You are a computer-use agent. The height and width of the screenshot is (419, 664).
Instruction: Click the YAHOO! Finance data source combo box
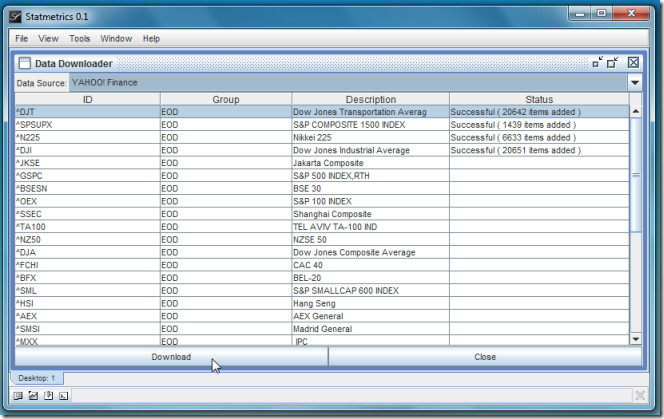[349, 83]
